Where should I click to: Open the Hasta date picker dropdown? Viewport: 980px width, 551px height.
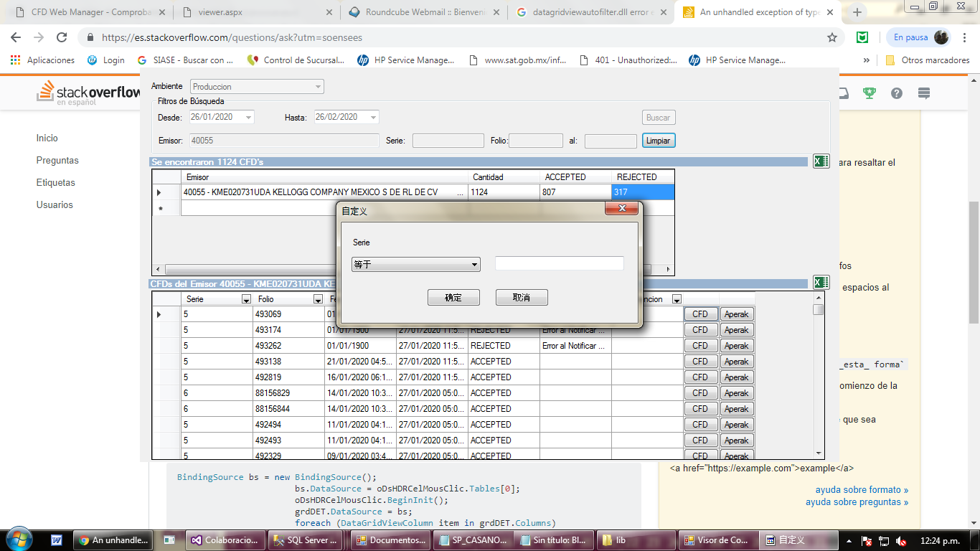(x=374, y=117)
